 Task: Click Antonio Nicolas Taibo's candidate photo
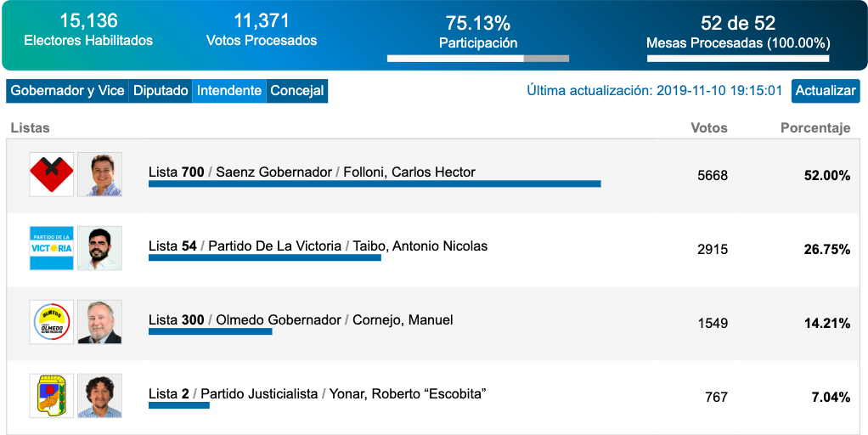click(99, 248)
